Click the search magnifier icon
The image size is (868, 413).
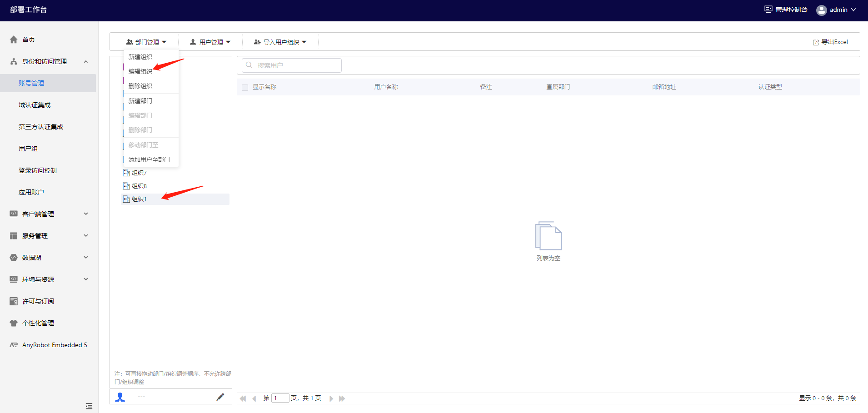[x=249, y=65]
